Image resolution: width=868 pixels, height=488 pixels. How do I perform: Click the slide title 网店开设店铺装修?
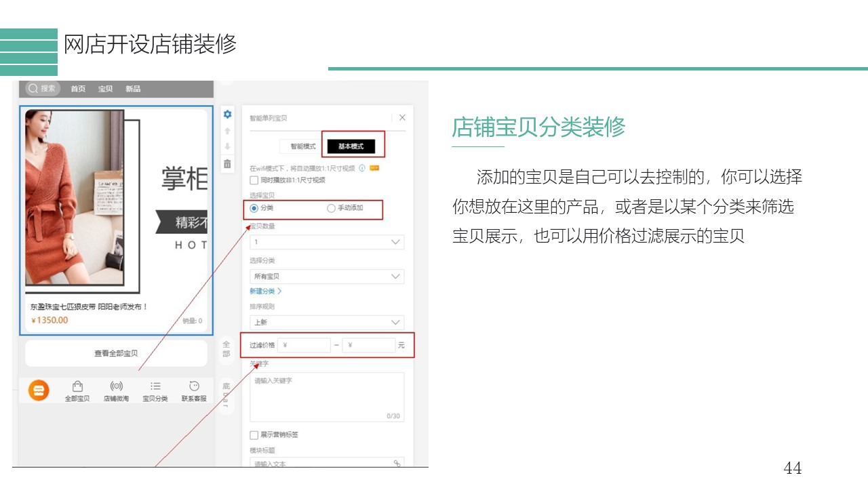[150, 44]
